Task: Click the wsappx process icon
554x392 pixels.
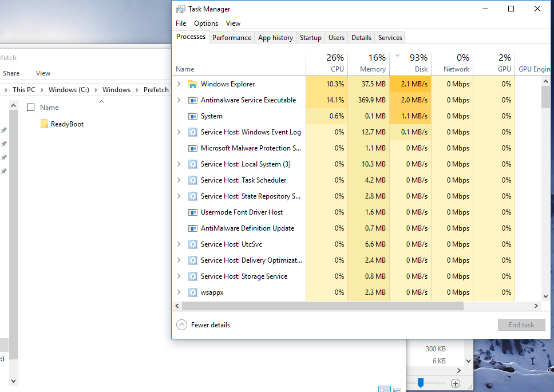Action: [193, 292]
